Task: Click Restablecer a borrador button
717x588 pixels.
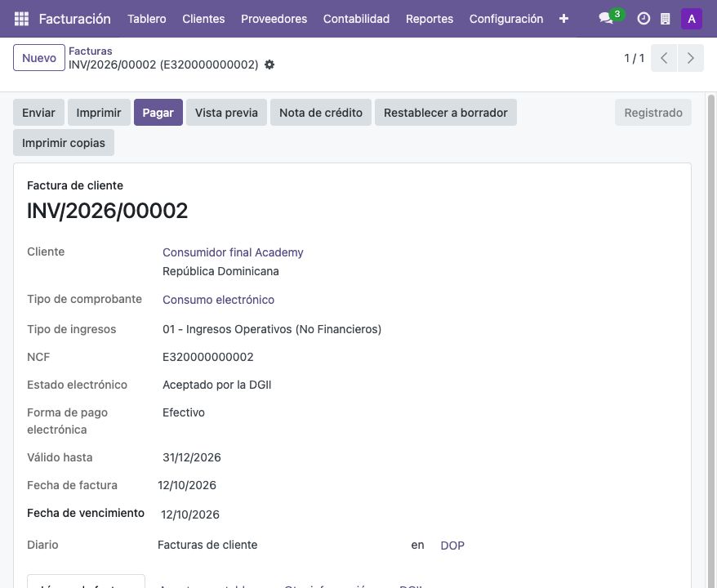Action: [x=445, y=113]
